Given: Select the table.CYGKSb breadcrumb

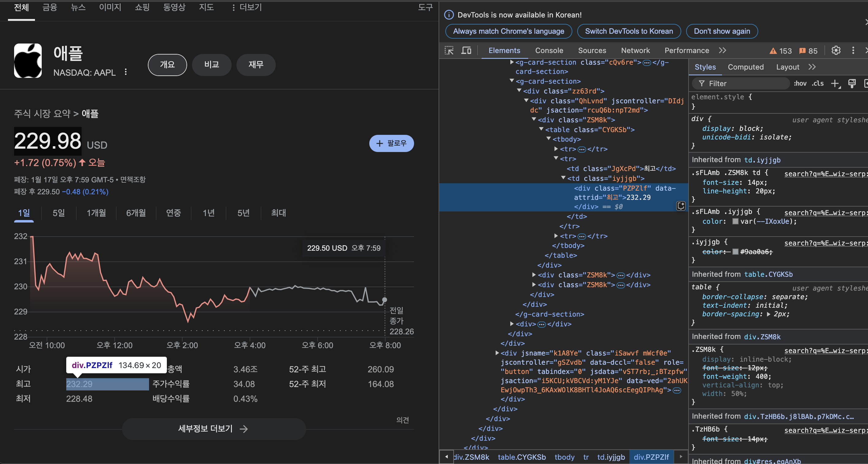Looking at the screenshot, I should coord(522,457).
